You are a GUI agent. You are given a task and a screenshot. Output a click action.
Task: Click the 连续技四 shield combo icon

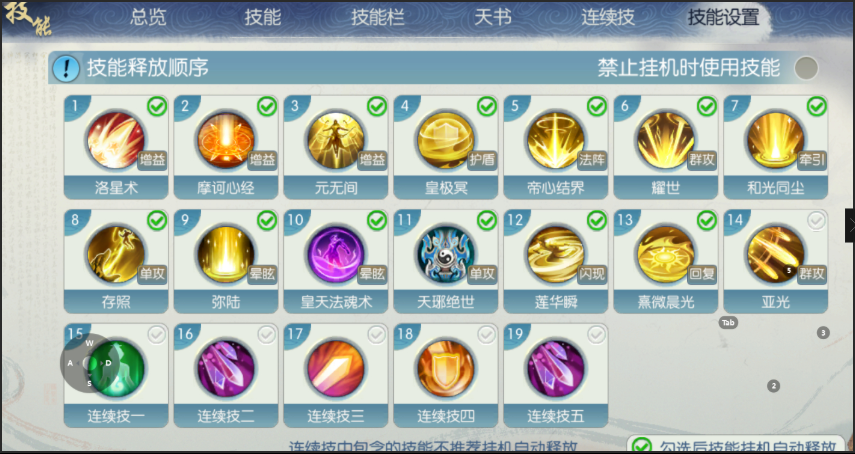[445, 368]
